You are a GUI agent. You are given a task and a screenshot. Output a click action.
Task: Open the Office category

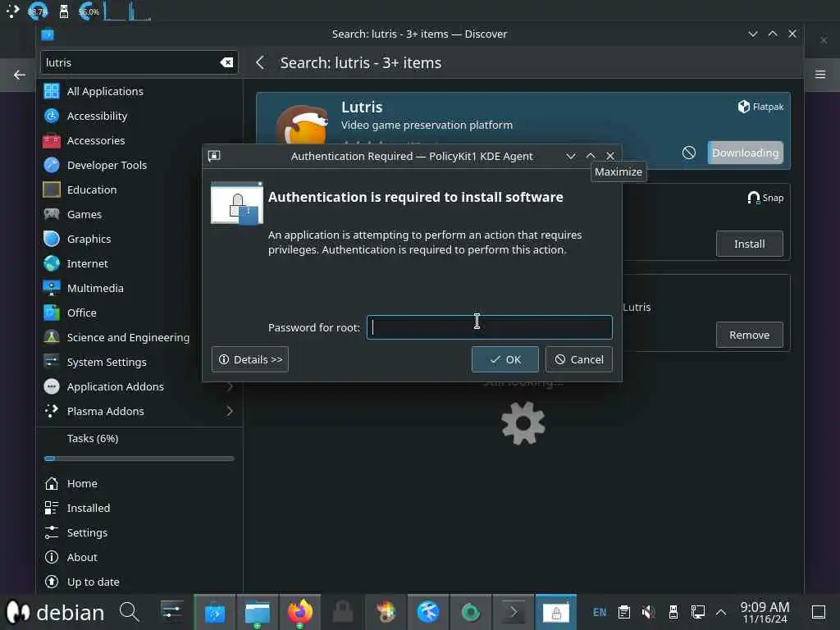[139, 313]
